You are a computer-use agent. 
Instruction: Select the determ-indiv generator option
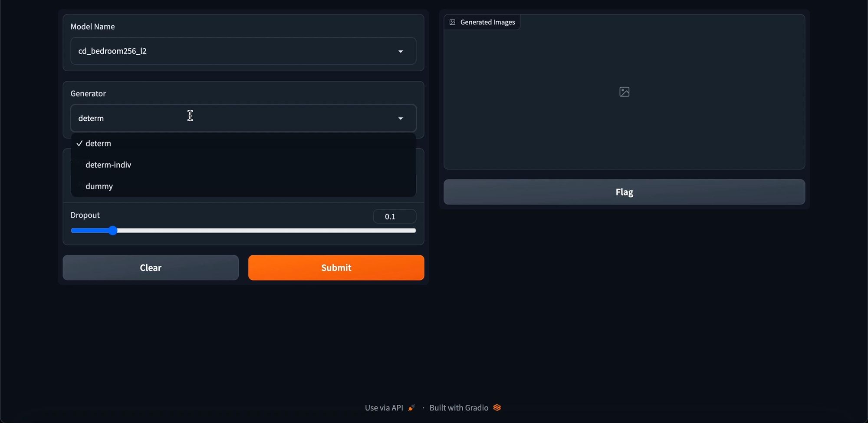[x=108, y=165]
